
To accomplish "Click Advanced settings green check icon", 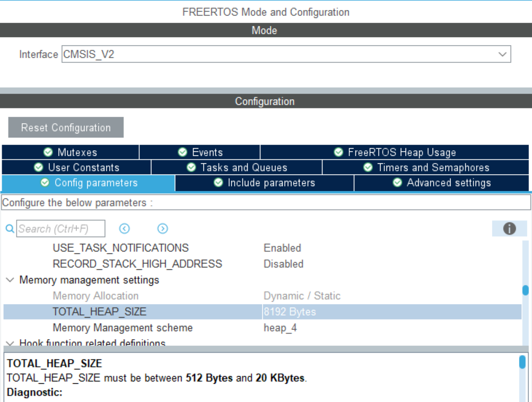I will [397, 183].
